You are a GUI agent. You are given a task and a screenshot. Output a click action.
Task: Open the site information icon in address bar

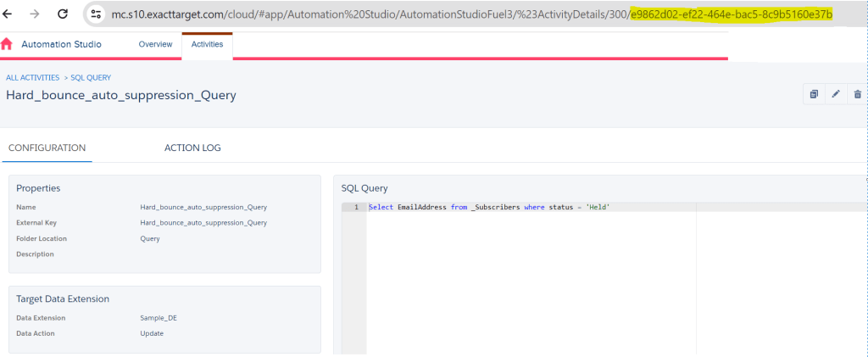pos(96,14)
